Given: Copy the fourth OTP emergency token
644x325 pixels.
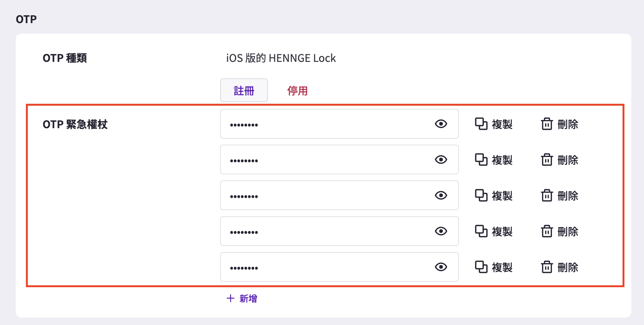Looking at the screenshot, I should pyautogui.click(x=494, y=231).
